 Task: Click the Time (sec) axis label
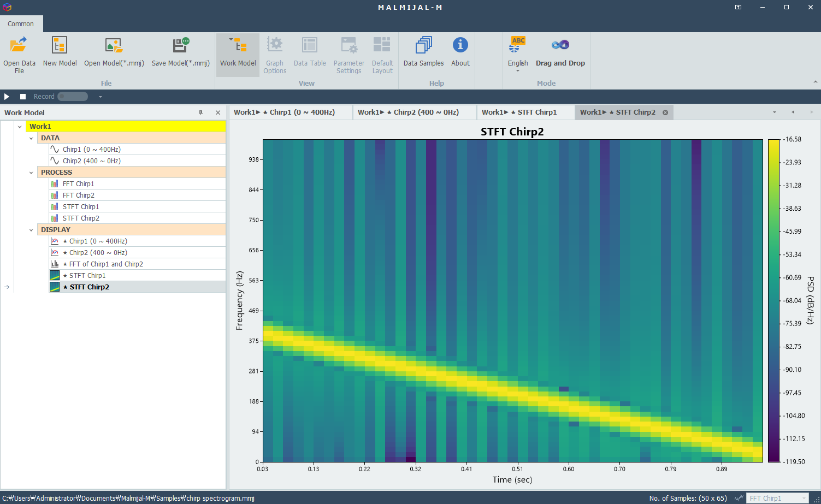pos(512,479)
